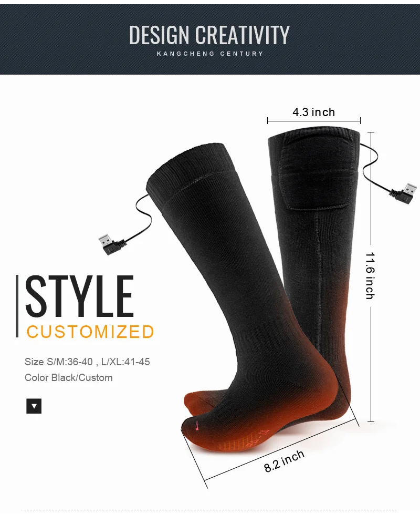Click the dark header banner
The image size is (420, 514).
[210, 39]
